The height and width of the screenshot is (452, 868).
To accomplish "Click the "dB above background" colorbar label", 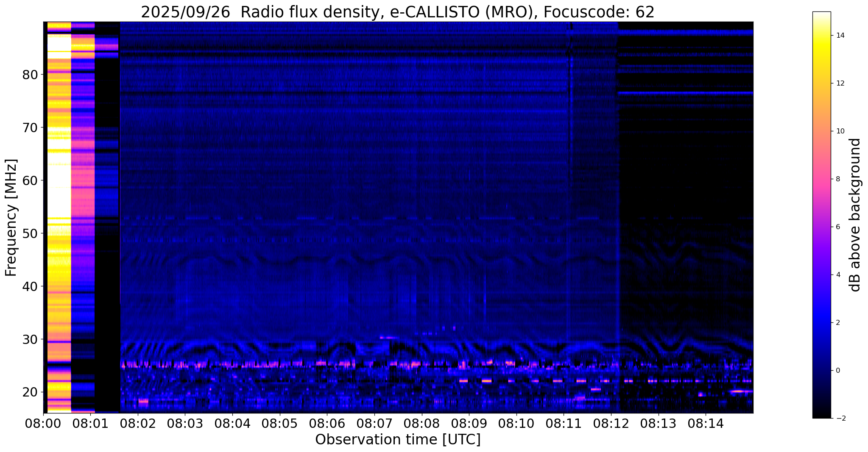I will [855, 215].
